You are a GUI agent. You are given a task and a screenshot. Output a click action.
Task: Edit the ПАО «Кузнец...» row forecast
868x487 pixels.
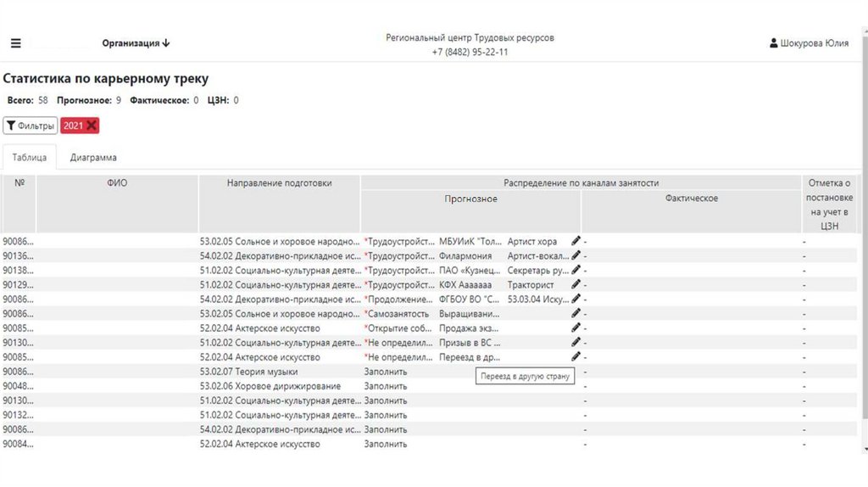pyautogui.click(x=576, y=270)
